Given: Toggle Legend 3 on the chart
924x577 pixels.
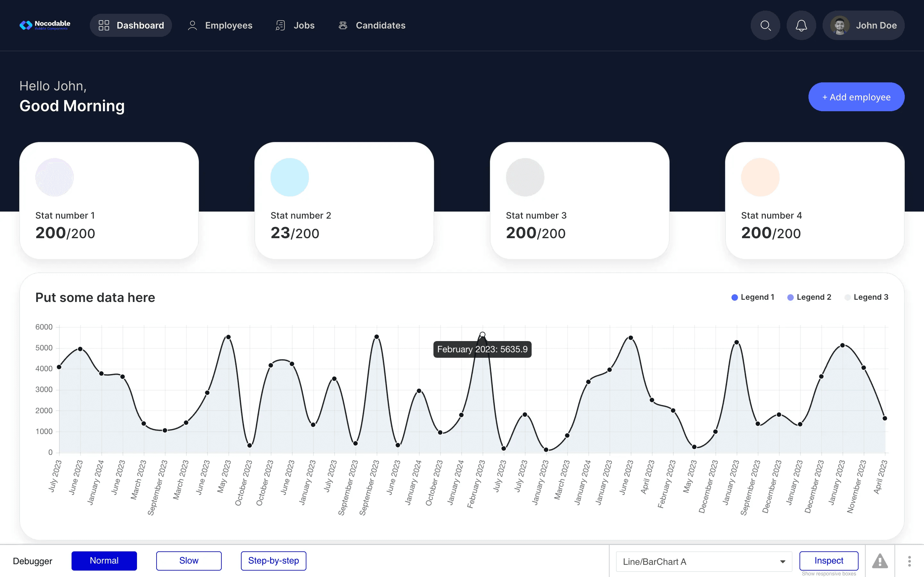Looking at the screenshot, I should [x=866, y=297].
